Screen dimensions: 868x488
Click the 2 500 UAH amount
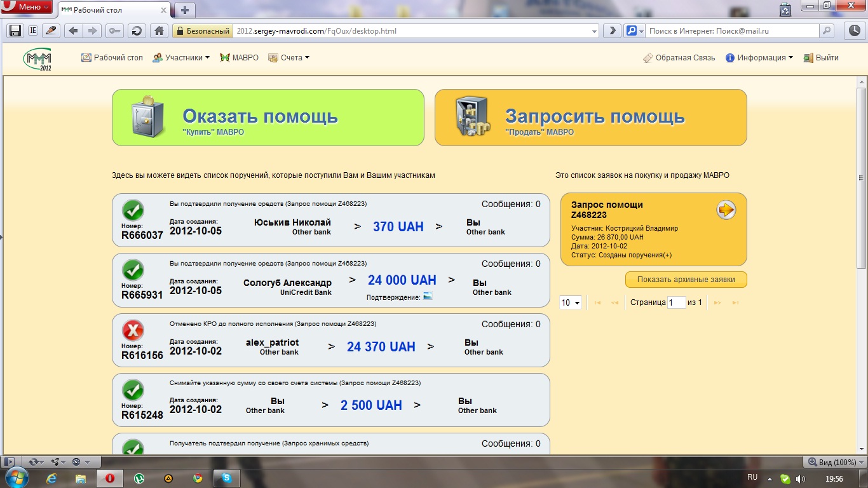tap(372, 405)
